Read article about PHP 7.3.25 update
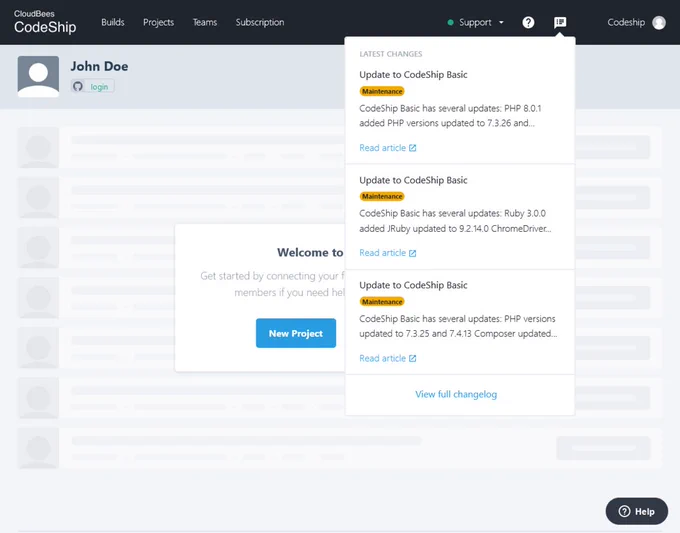 click(x=382, y=358)
